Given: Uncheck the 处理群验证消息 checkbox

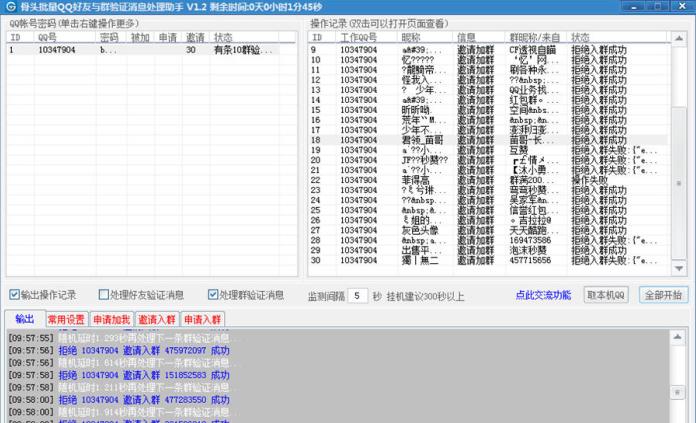Looking at the screenshot, I should [x=213, y=295].
